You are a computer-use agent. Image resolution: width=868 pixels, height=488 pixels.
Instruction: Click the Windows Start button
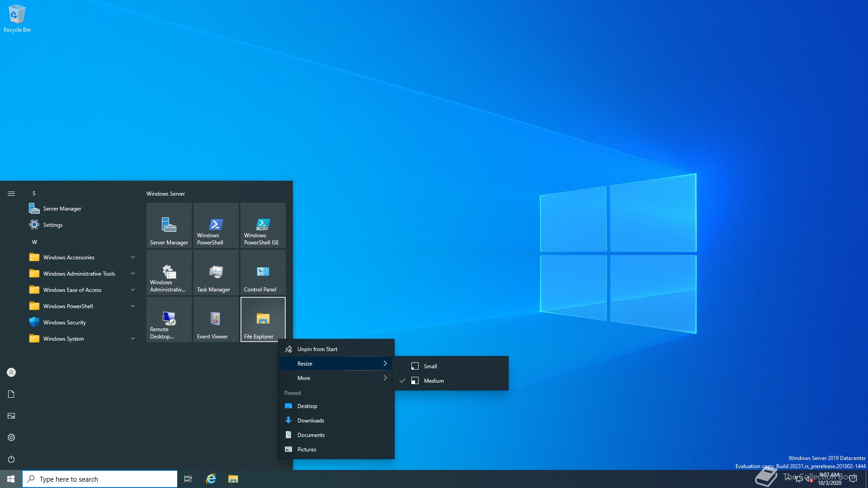(x=11, y=479)
